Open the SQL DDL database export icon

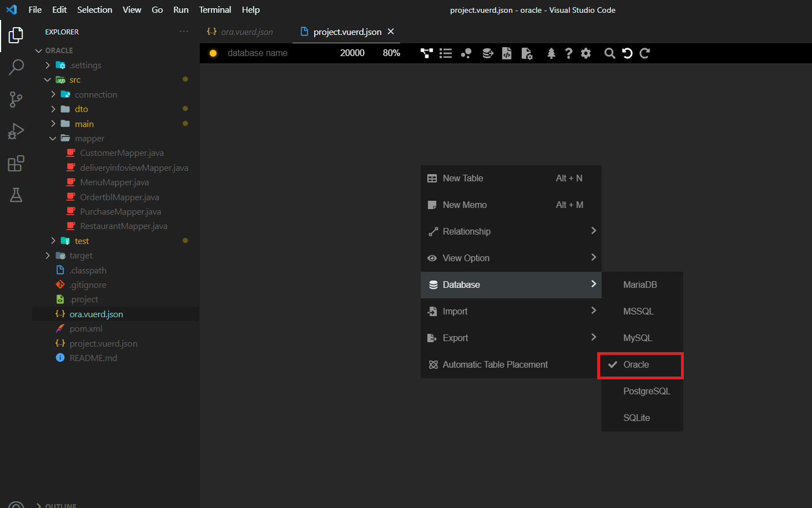point(487,53)
